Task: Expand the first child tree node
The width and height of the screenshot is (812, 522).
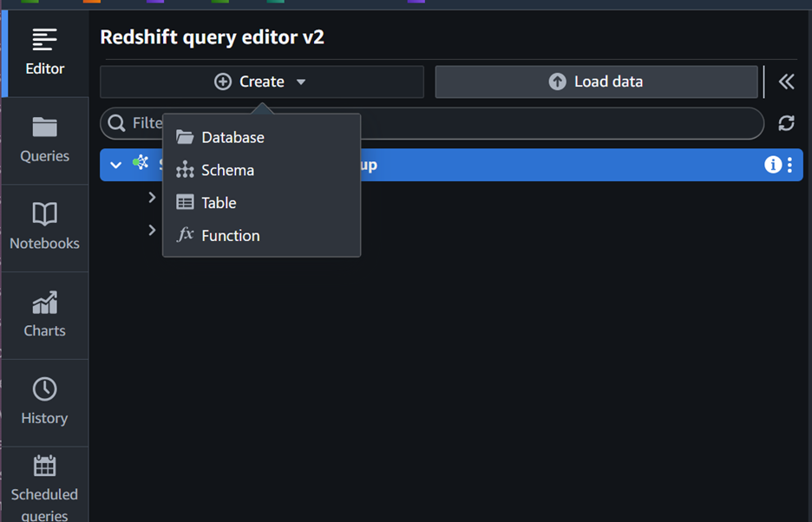Action: click(x=152, y=198)
